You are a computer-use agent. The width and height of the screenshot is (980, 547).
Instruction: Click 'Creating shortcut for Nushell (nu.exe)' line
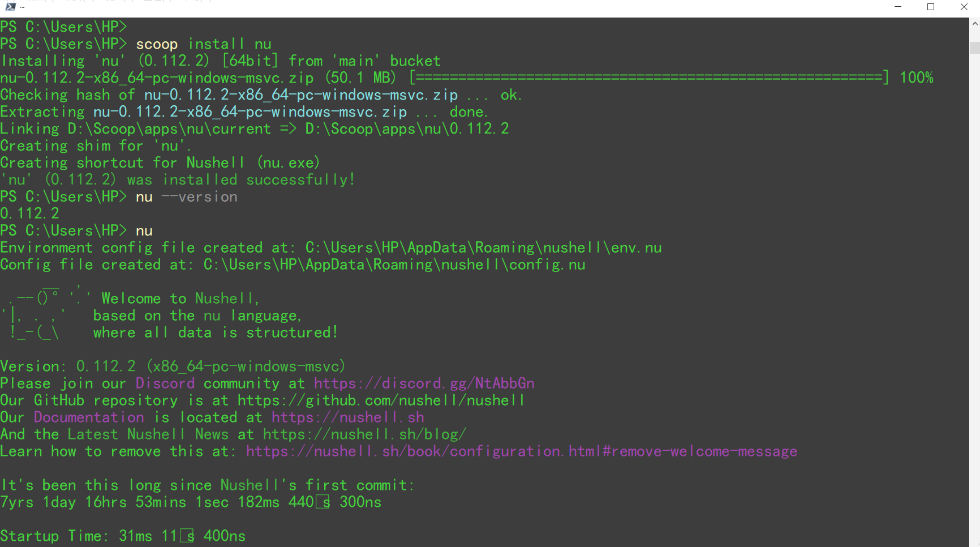point(160,163)
